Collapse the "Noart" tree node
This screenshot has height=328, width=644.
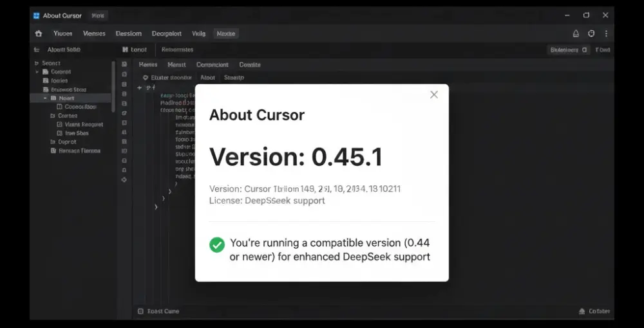coord(45,98)
